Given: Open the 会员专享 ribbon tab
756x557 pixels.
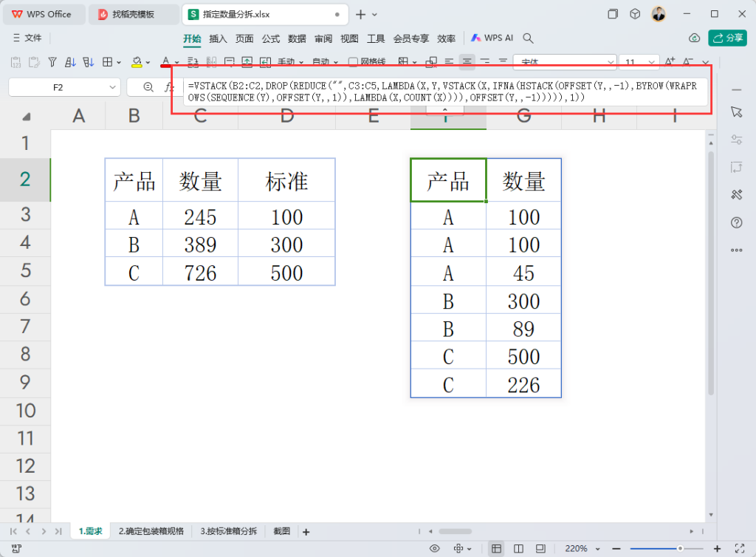Looking at the screenshot, I should (410, 38).
